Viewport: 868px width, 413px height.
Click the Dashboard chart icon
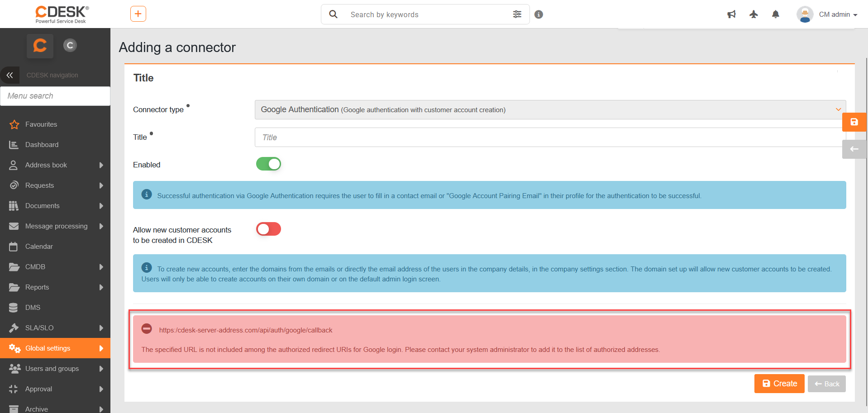pyautogui.click(x=14, y=145)
